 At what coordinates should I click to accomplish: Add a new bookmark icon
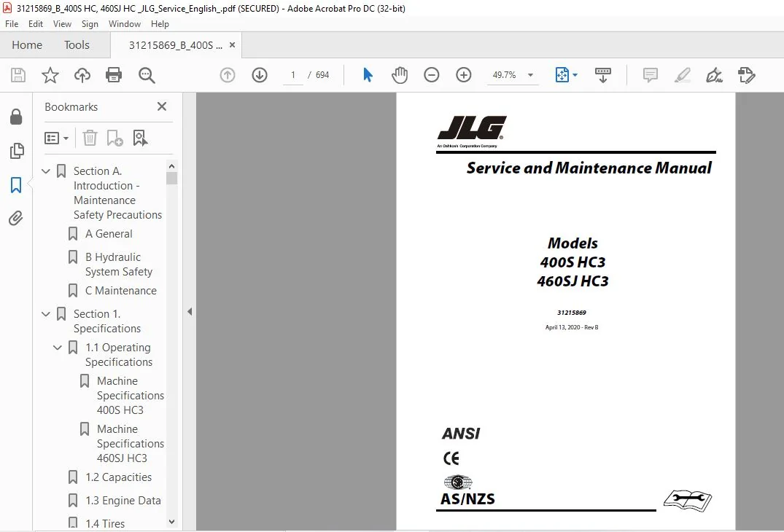click(x=115, y=138)
